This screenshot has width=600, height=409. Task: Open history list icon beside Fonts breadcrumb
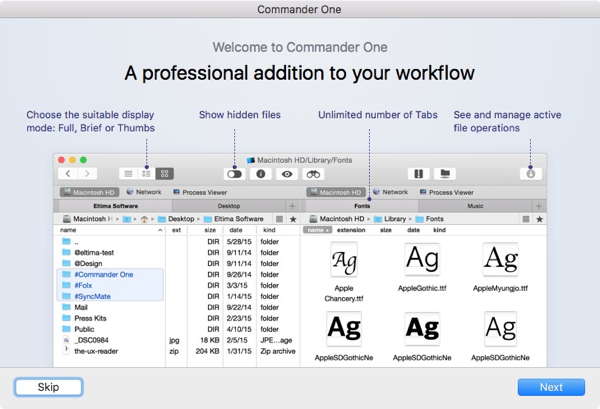[x=526, y=219]
